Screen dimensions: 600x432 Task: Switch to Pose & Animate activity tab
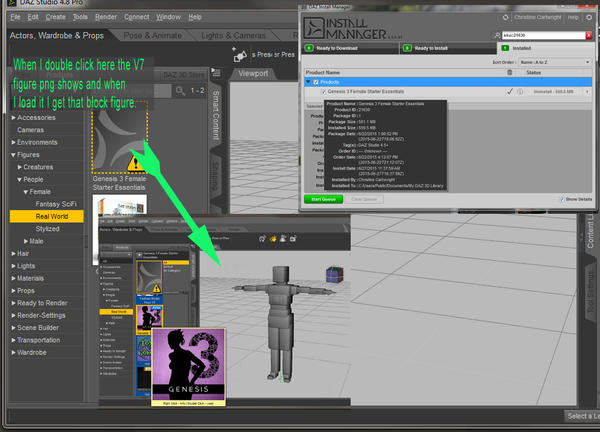click(152, 36)
